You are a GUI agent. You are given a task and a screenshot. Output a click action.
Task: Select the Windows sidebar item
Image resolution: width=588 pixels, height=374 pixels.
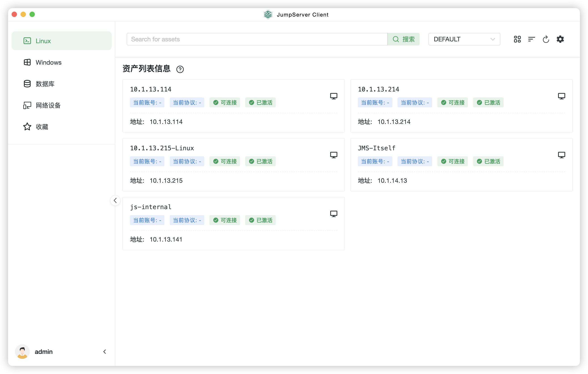(48, 62)
